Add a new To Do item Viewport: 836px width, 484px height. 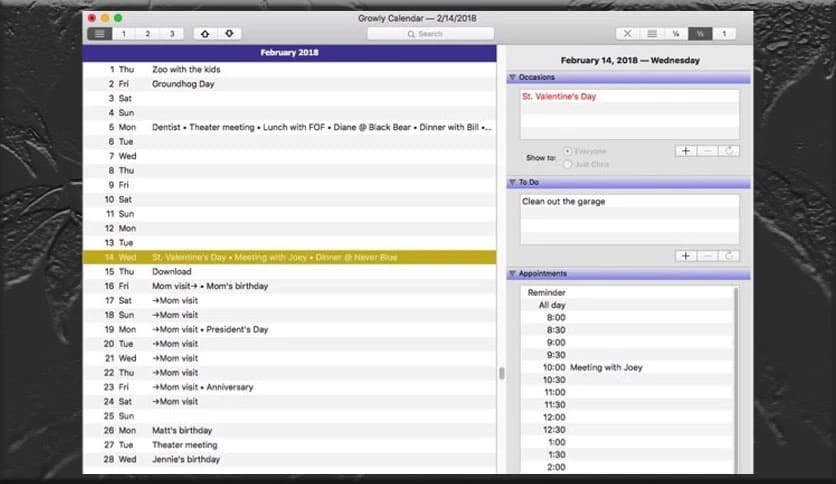[x=685, y=256]
